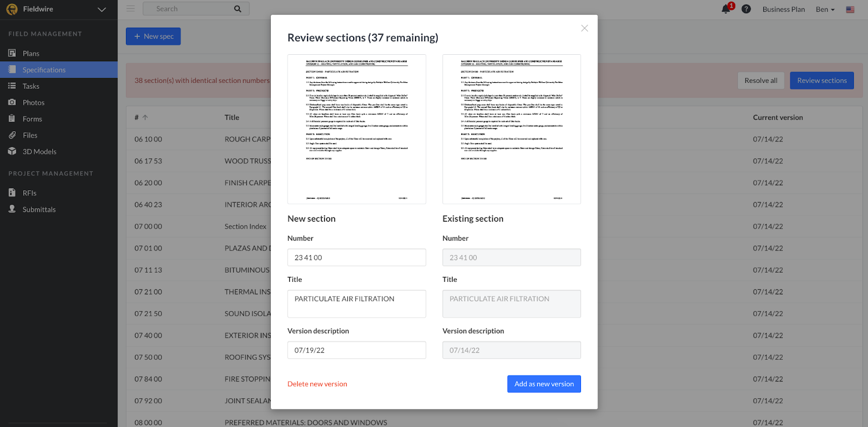Select Tasks in the sidebar menu

pos(31,86)
